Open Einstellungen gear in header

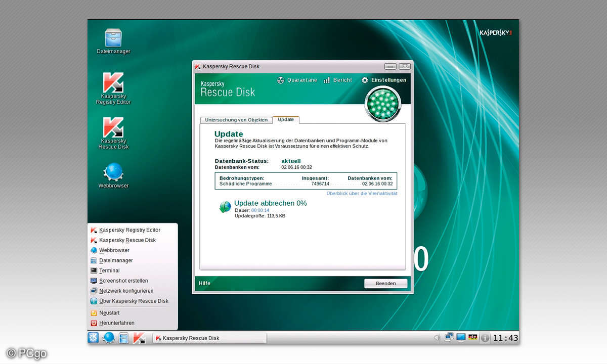pyautogui.click(x=383, y=80)
